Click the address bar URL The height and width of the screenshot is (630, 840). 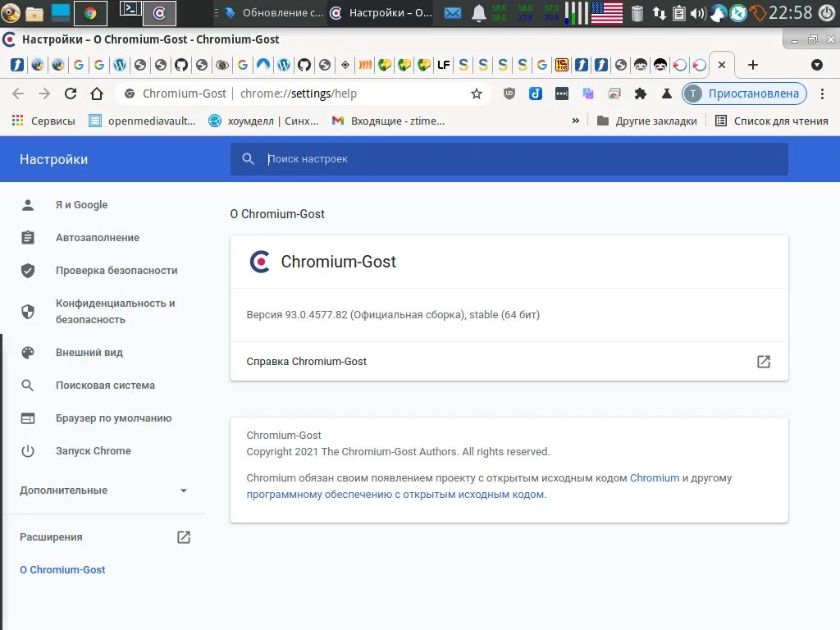[x=299, y=94]
